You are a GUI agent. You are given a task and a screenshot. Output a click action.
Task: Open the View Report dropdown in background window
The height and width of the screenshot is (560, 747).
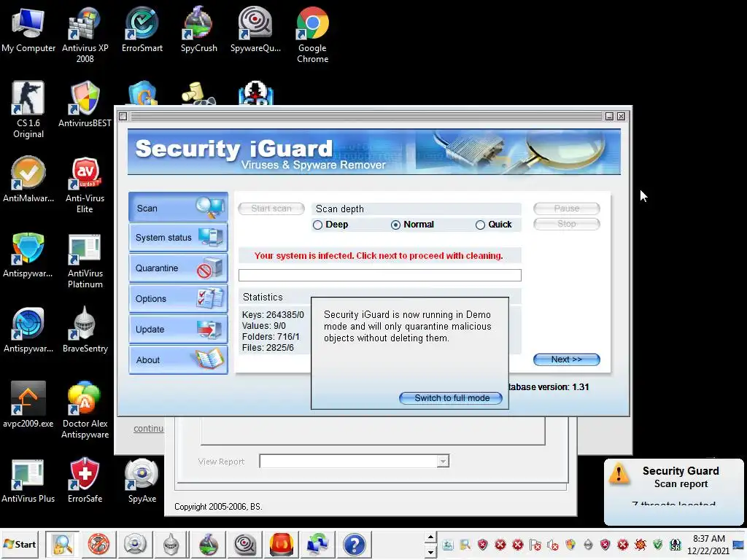coord(443,462)
